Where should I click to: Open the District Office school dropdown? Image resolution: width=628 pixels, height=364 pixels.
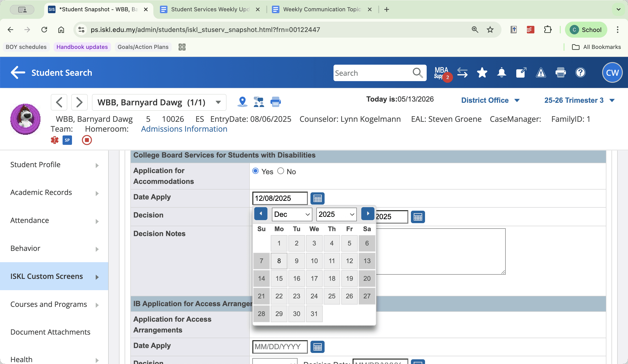point(490,100)
